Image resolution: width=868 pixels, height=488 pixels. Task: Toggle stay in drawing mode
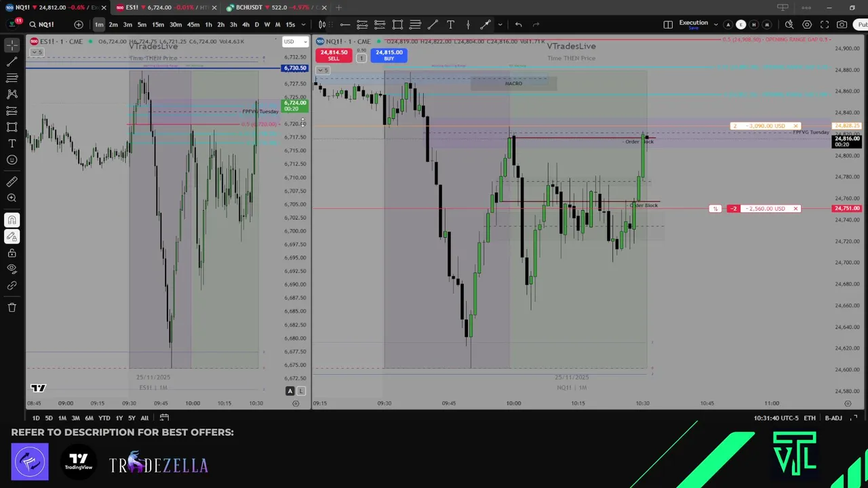(x=12, y=237)
